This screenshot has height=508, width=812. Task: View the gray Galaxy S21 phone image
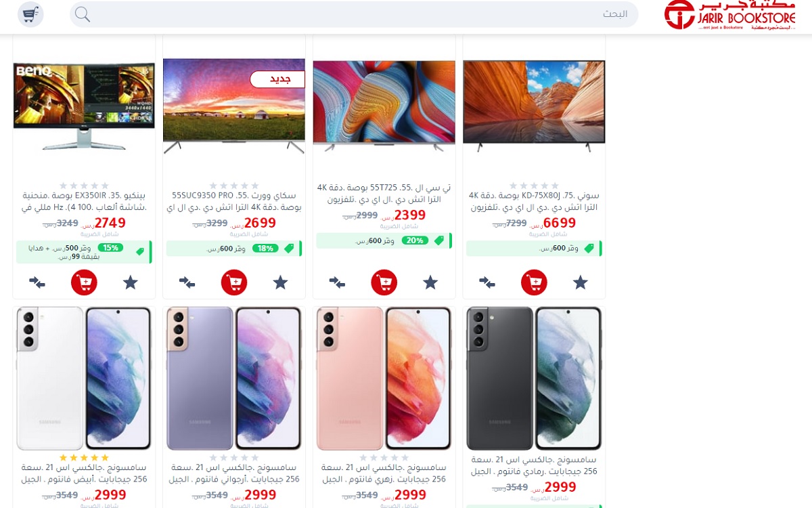[x=534, y=378]
